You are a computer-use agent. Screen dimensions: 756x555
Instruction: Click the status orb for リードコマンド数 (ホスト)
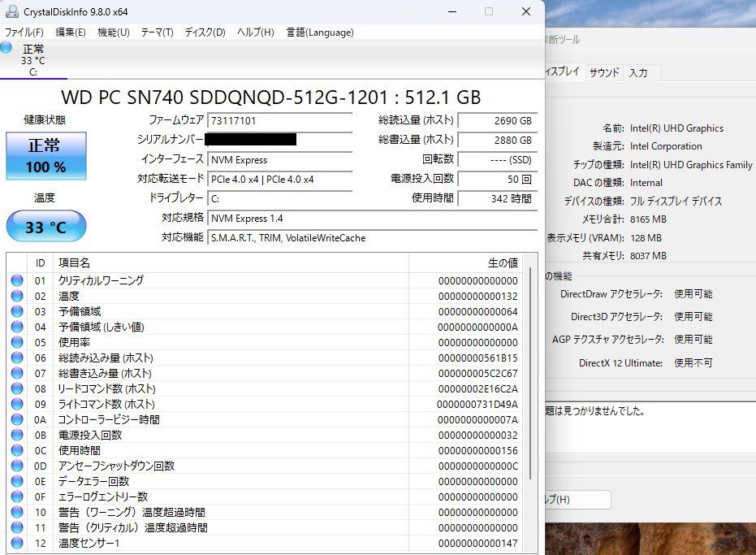click(17, 388)
